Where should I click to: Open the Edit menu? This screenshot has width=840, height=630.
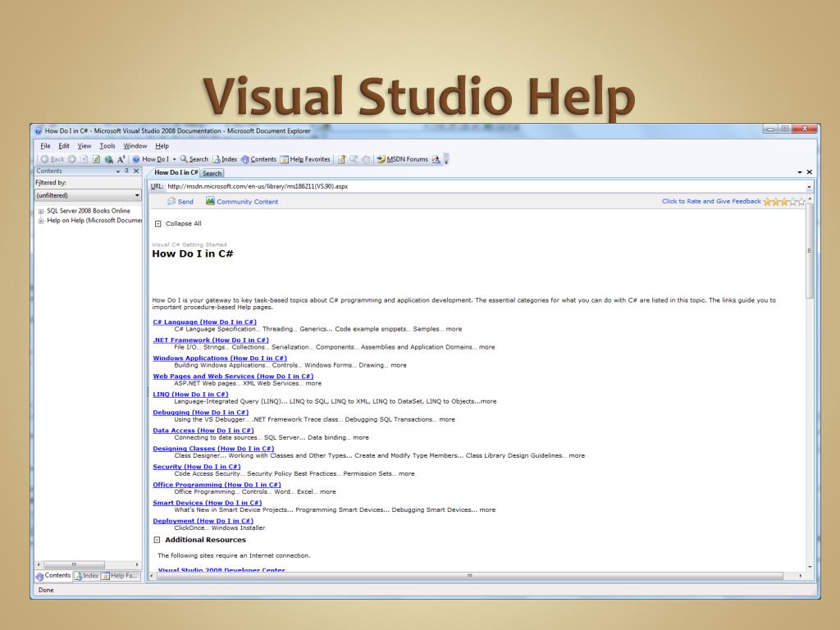coord(64,146)
